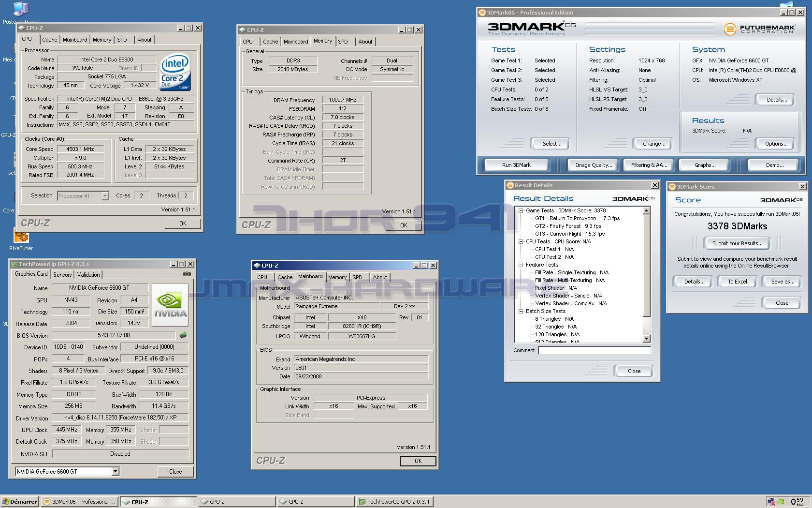Collapse the Feature Tests tree node
This screenshot has height=508, width=812.
pos(521,265)
